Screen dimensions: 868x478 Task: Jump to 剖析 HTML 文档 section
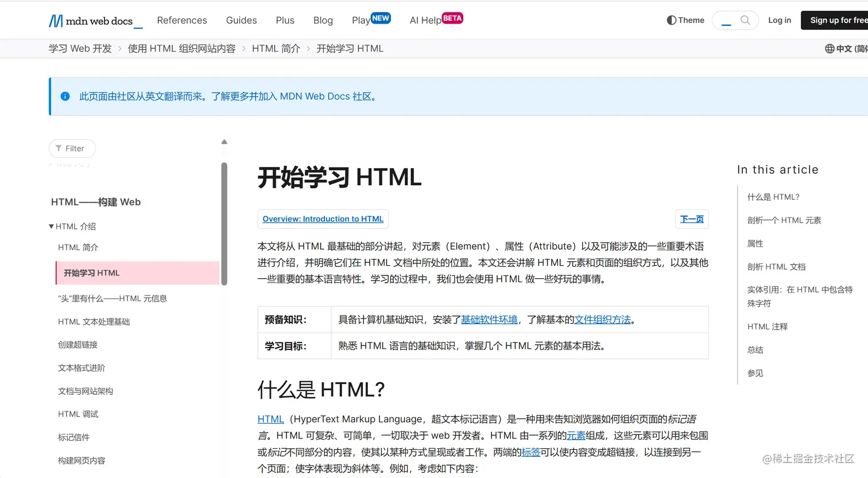(777, 267)
